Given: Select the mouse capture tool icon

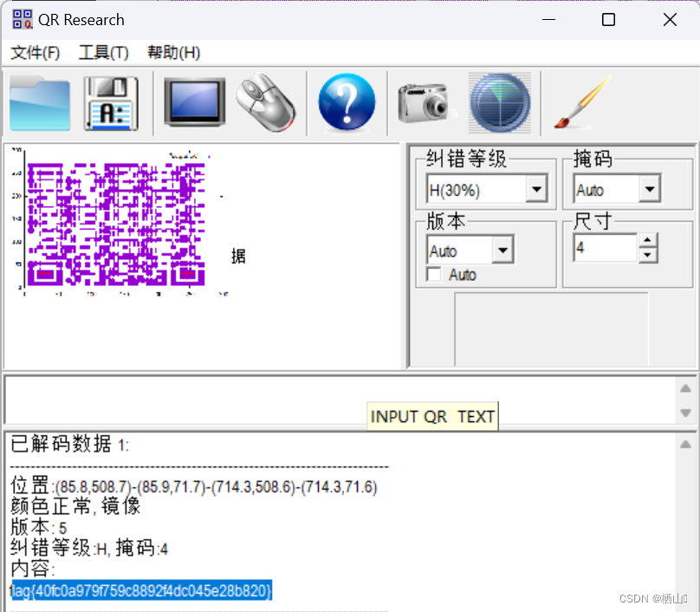Looking at the screenshot, I should pos(266,103).
